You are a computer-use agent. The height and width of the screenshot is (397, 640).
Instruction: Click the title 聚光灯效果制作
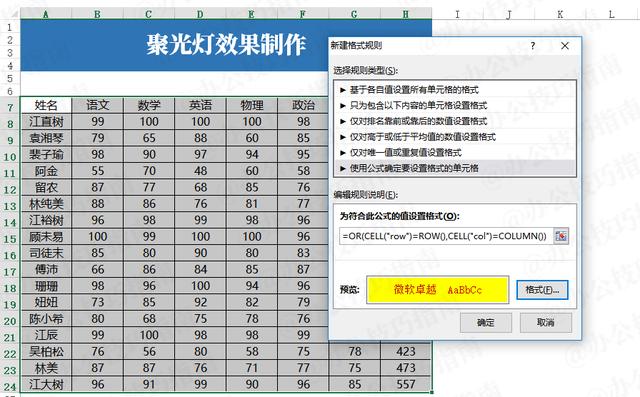coord(226,44)
